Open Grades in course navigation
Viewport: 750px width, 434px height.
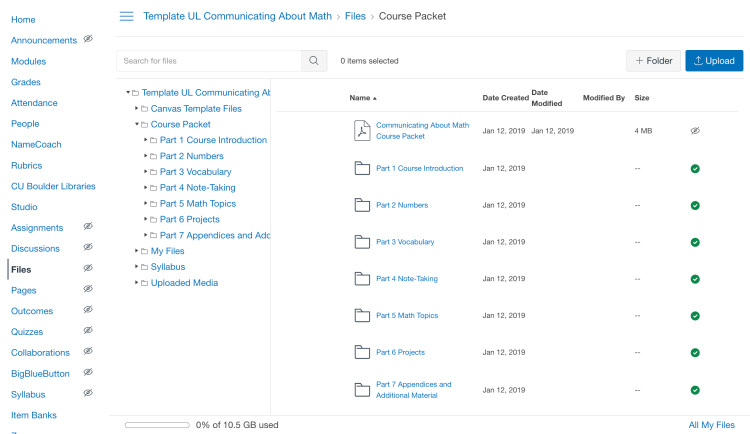26,82
